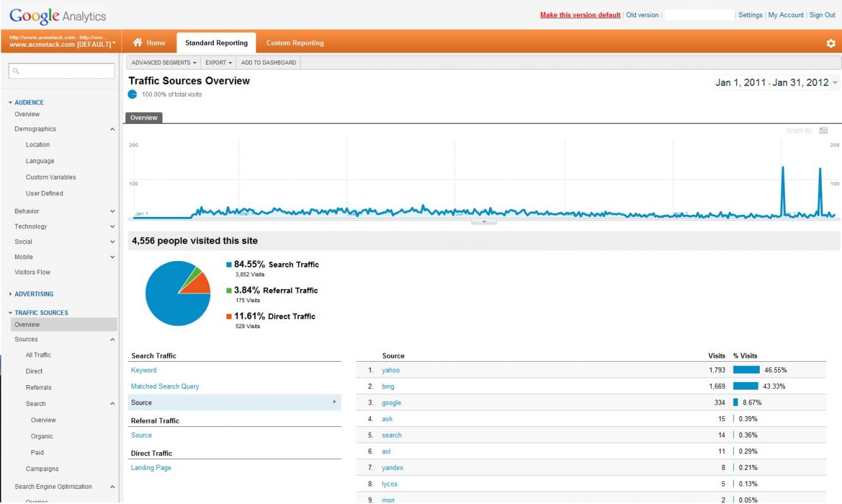Viewport: 842px width, 504px height.
Task: Switch to Custom Reporting tab
Action: pyautogui.click(x=295, y=43)
